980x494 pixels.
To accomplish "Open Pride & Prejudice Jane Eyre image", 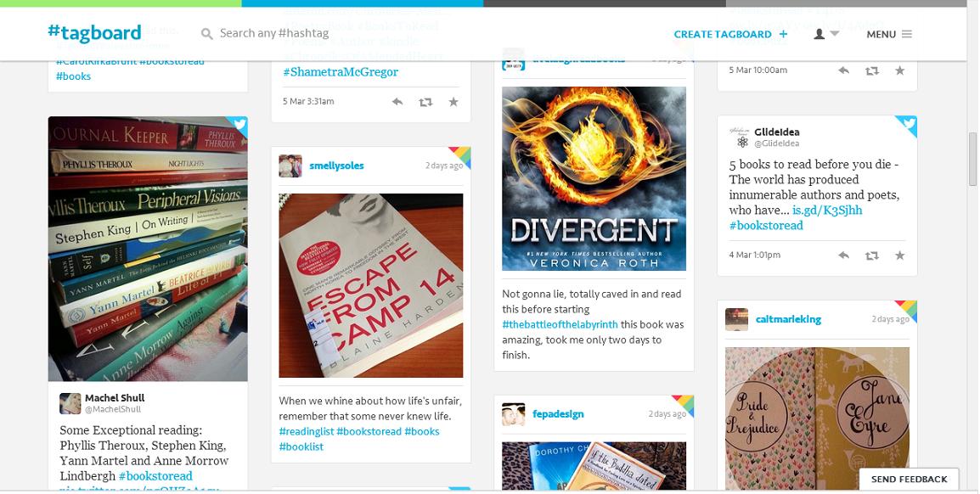I will pos(818,418).
